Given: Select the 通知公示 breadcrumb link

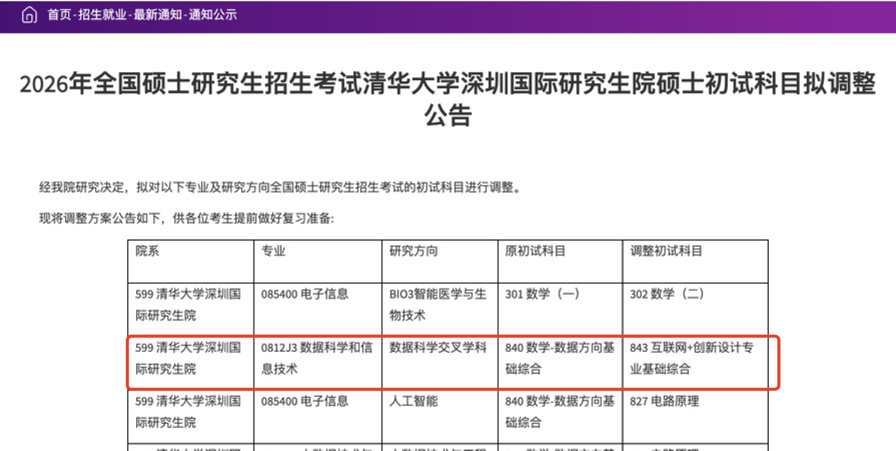Looking at the screenshot, I should point(213,15).
